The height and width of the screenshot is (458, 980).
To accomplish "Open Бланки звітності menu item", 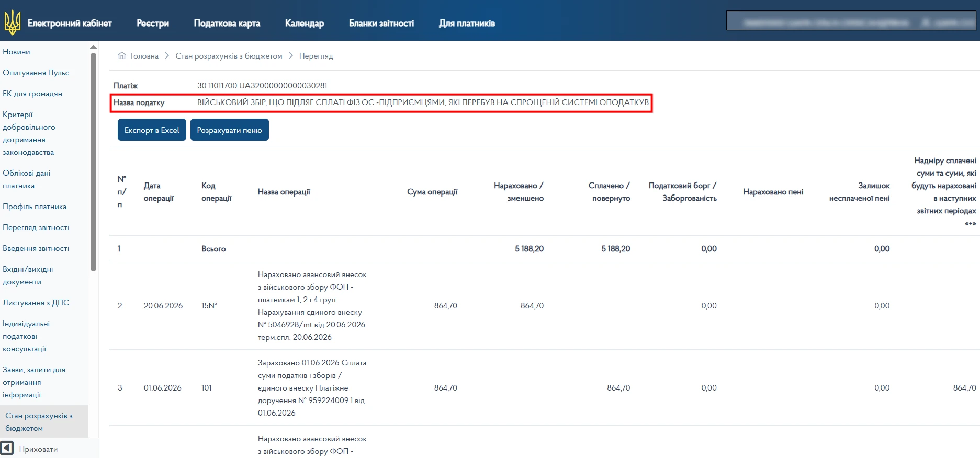I will point(381,23).
